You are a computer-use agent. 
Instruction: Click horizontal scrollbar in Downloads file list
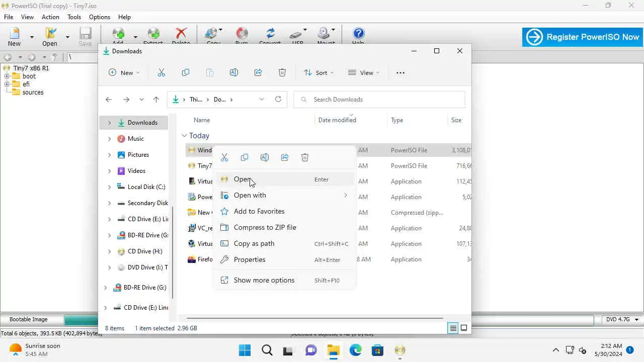314,318
